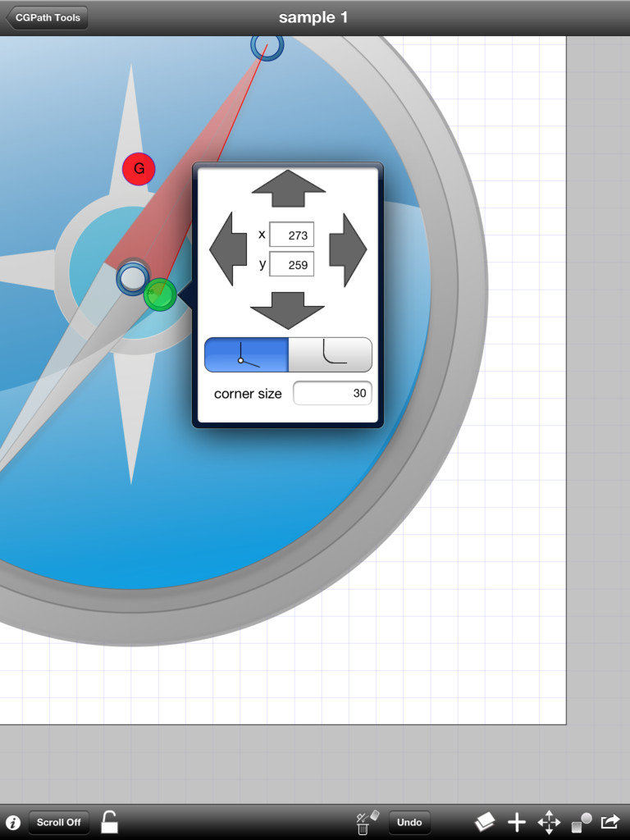The width and height of the screenshot is (630, 840).
Task: Toggle the Scroll Off button
Action: pyautogui.click(x=58, y=822)
